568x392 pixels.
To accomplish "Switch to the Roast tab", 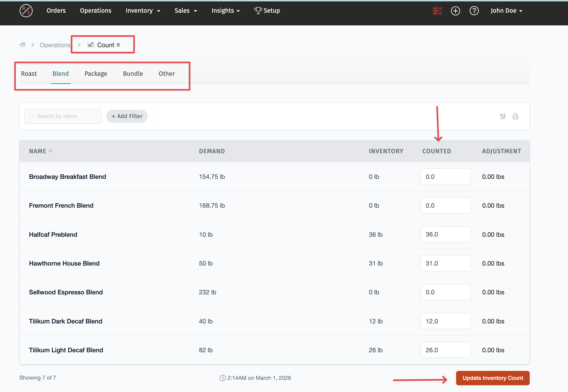I will click(x=29, y=74).
